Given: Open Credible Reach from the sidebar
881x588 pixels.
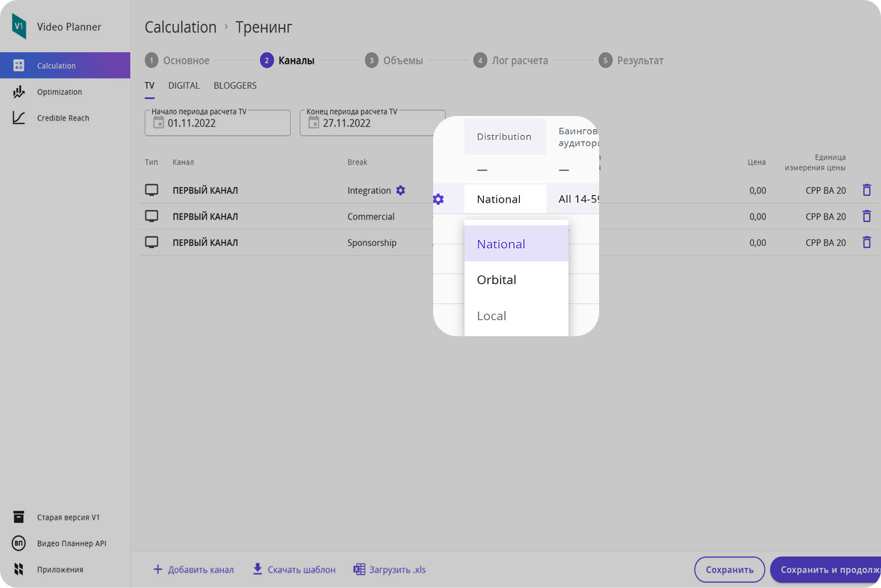Looking at the screenshot, I should pyautogui.click(x=63, y=118).
